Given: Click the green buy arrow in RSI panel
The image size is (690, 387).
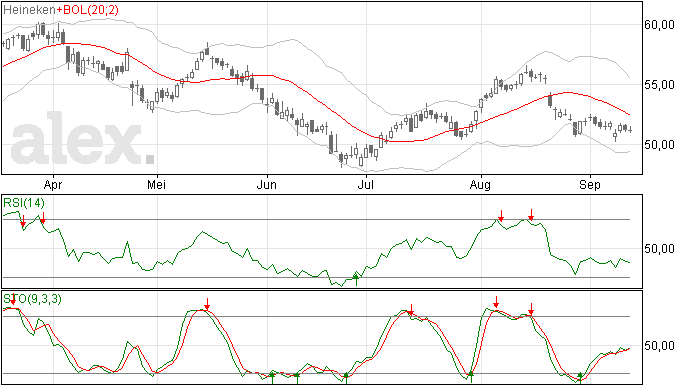Looking at the screenshot, I should (356, 280).
